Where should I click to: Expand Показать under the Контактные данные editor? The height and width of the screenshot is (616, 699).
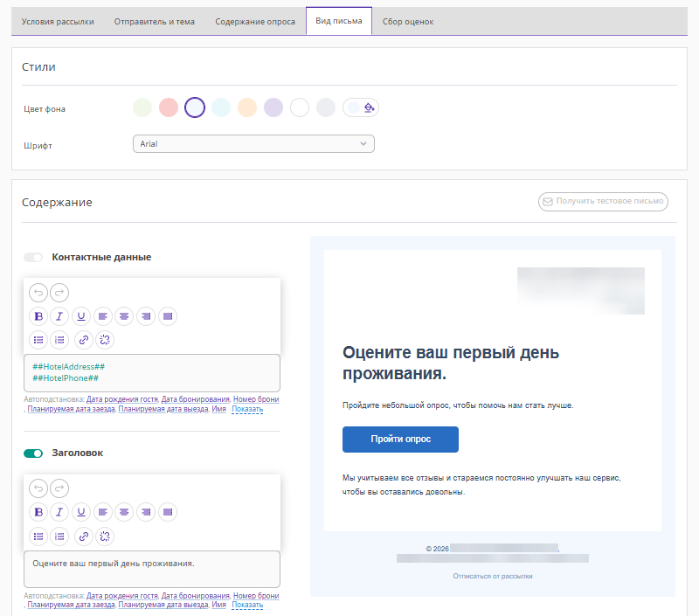[247, 409]
